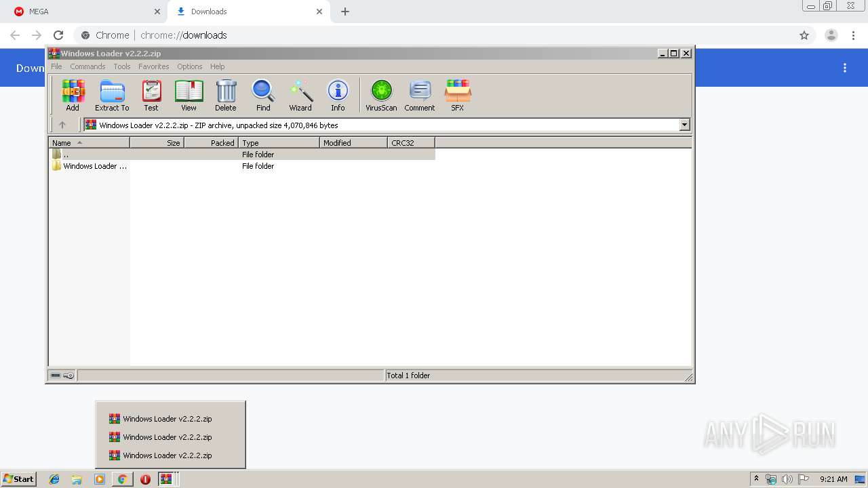868x488 pixels.
Task: Show archive Info
Action: click(338, 95)
